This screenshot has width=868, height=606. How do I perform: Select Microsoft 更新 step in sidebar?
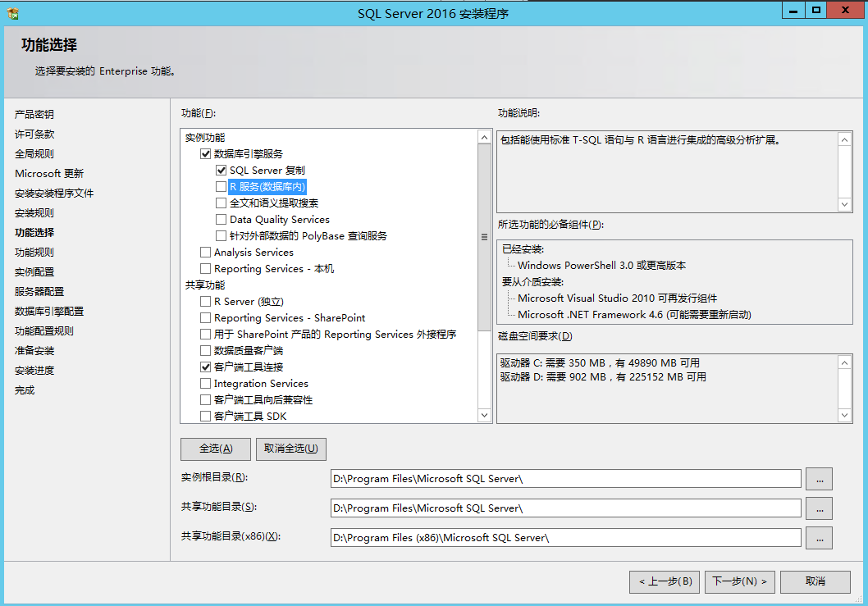(x=49, y=174)
